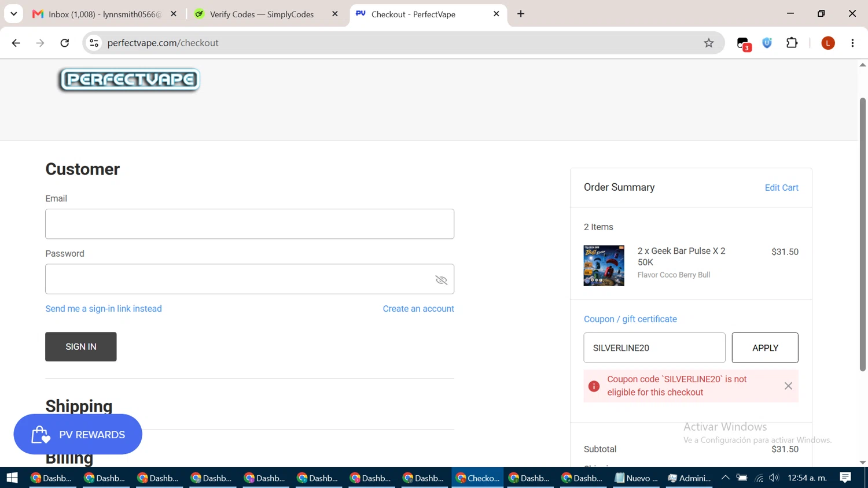Screen dimensions: 868x488
Task: Open the Edit Cart link
Action: [781, 187]
